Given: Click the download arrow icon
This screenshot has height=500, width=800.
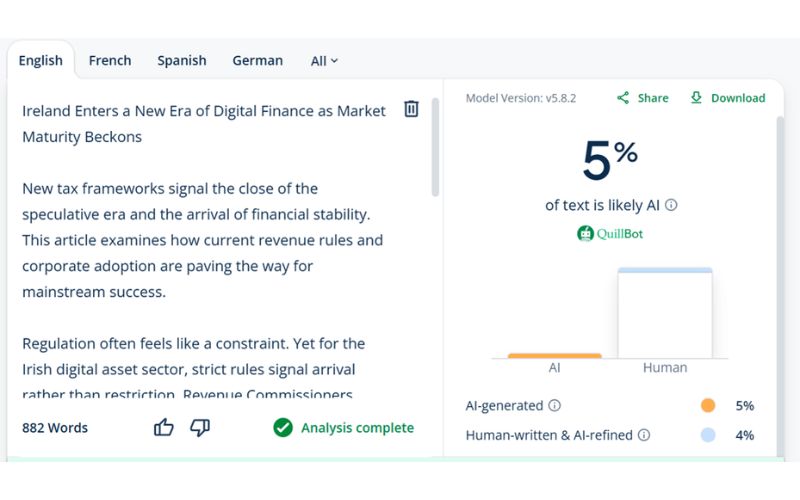Looking at the screenshot, I should (696, 98).
